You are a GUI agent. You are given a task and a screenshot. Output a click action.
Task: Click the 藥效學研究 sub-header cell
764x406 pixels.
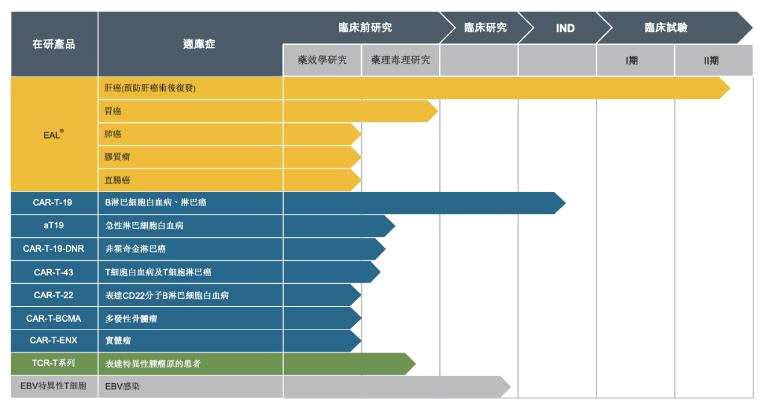tap(322, 60)
